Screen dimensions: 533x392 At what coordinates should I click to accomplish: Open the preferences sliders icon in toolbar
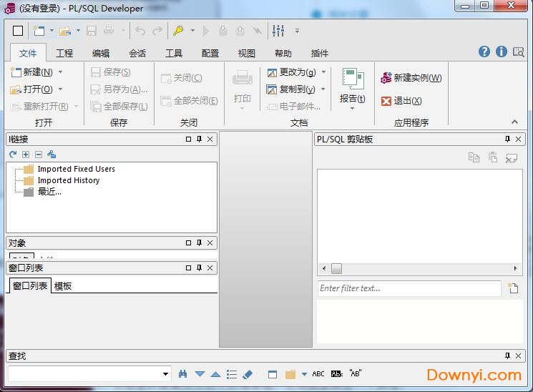pyautogui.click(x=278, y=31)
